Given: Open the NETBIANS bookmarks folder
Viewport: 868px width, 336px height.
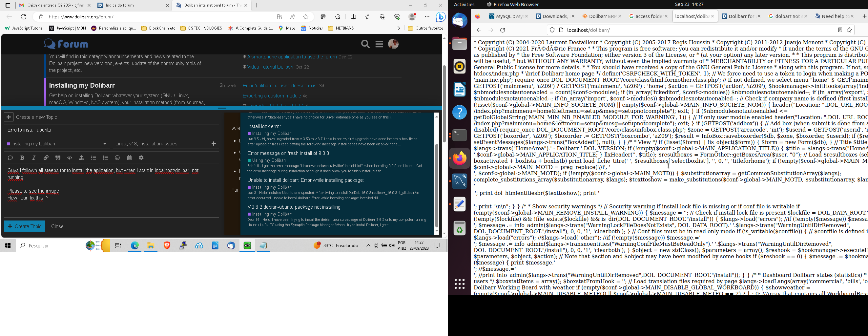Looking at the screenshot, I should point(341,28).
